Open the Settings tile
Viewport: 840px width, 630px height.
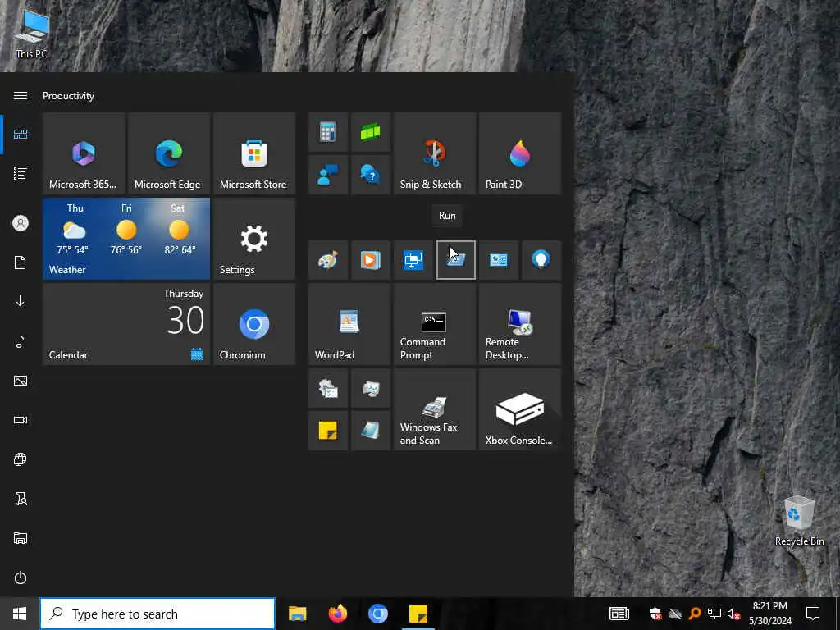point(254,239)
